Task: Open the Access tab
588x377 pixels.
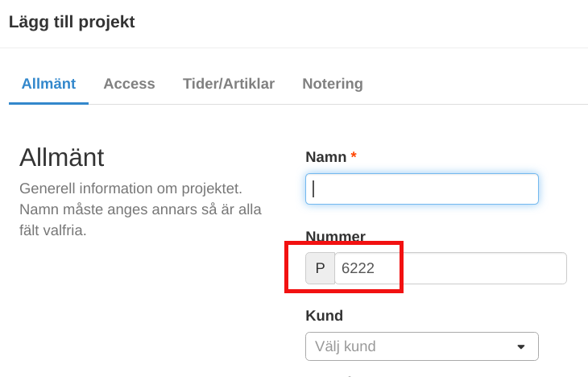Action: 129,84
